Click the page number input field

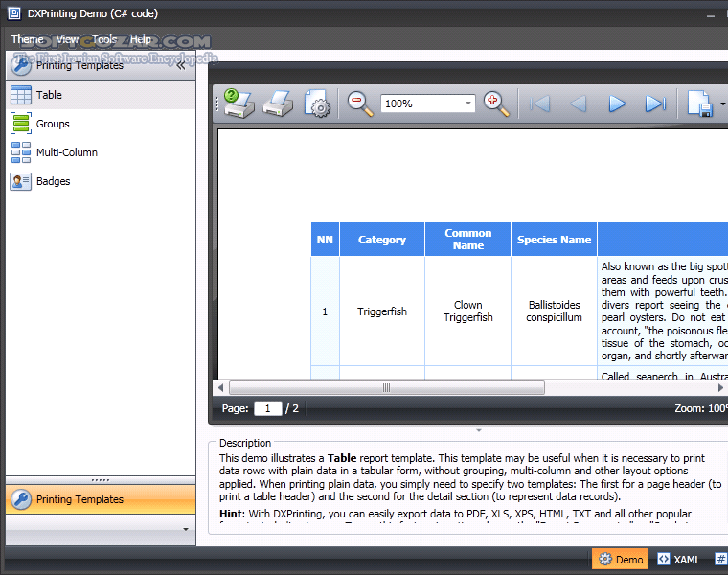pyautogui.click(x=267, y=408)
